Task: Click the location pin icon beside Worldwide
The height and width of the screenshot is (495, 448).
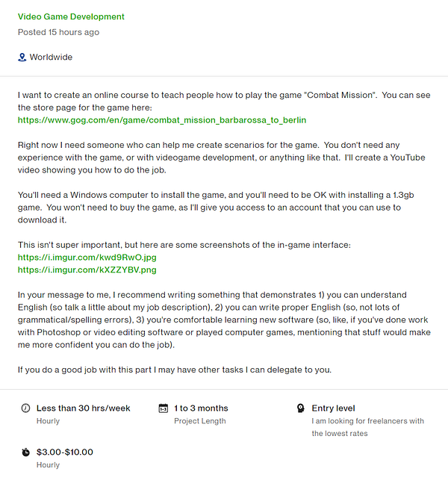Action: coord(22,57)
